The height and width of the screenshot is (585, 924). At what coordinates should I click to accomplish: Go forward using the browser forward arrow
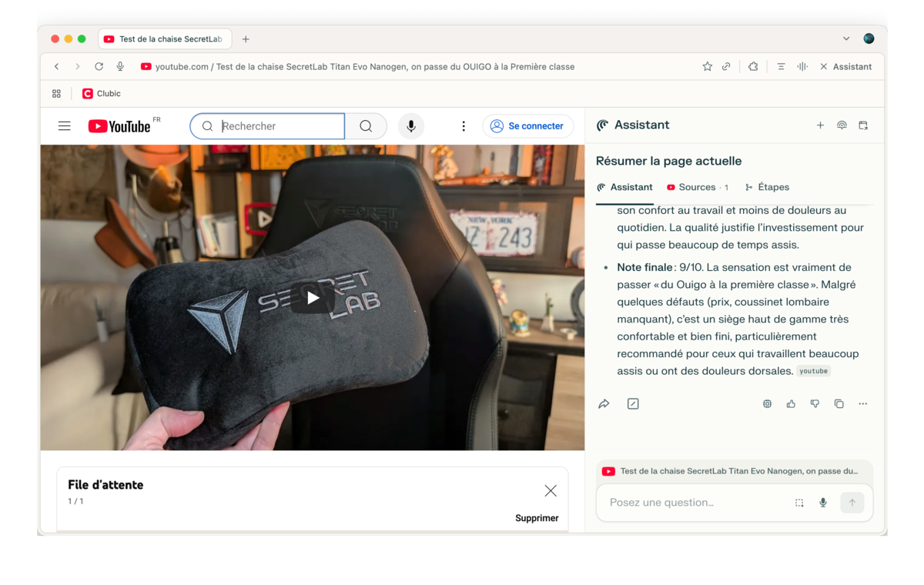77,67
